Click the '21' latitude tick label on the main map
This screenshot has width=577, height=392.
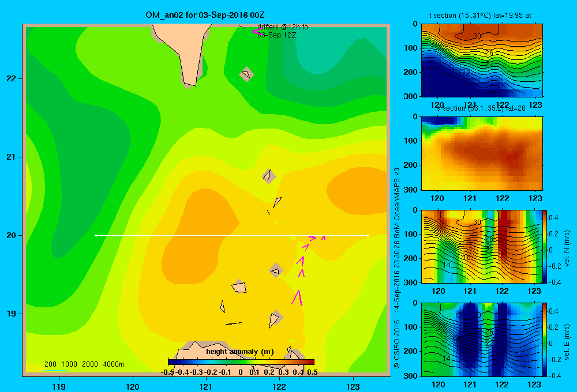(12, 157)
